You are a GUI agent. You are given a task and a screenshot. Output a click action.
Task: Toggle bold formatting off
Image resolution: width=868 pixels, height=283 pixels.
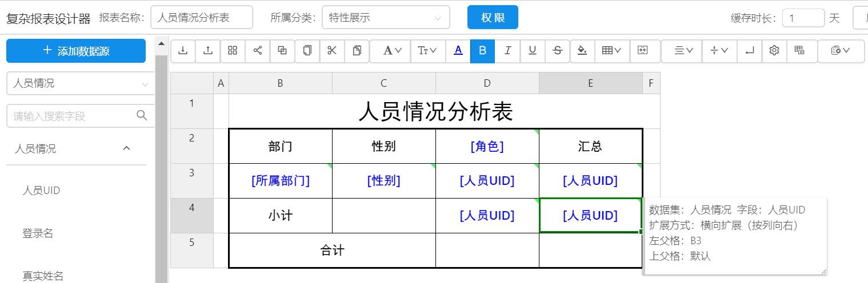point(482,51)
